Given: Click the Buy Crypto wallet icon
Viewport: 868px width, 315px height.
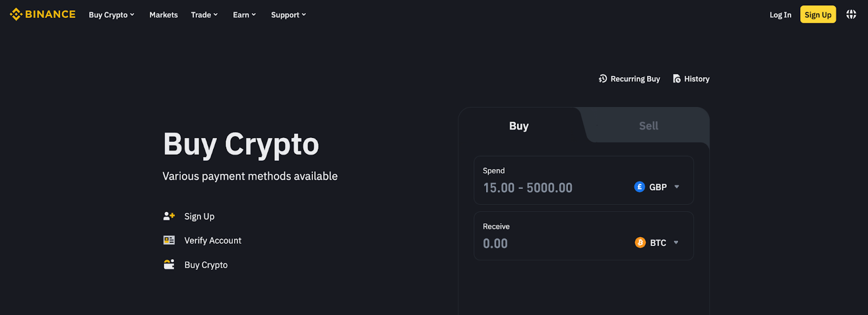Looking at the screenshot, I should [169, 264].
